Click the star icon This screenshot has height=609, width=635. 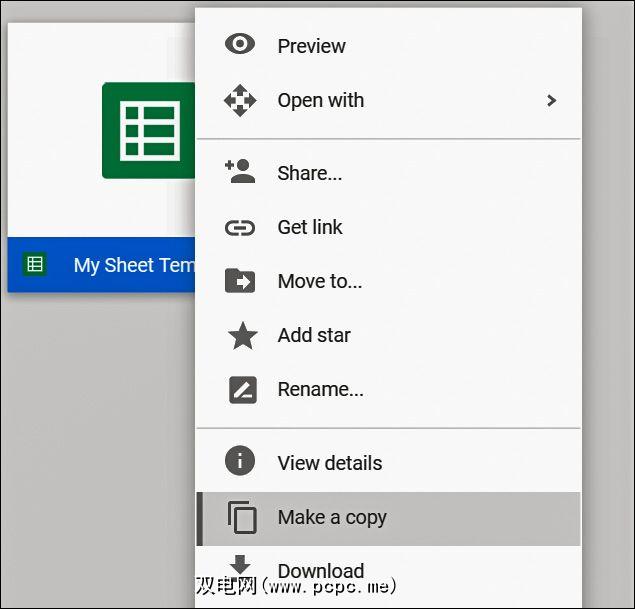242,335
